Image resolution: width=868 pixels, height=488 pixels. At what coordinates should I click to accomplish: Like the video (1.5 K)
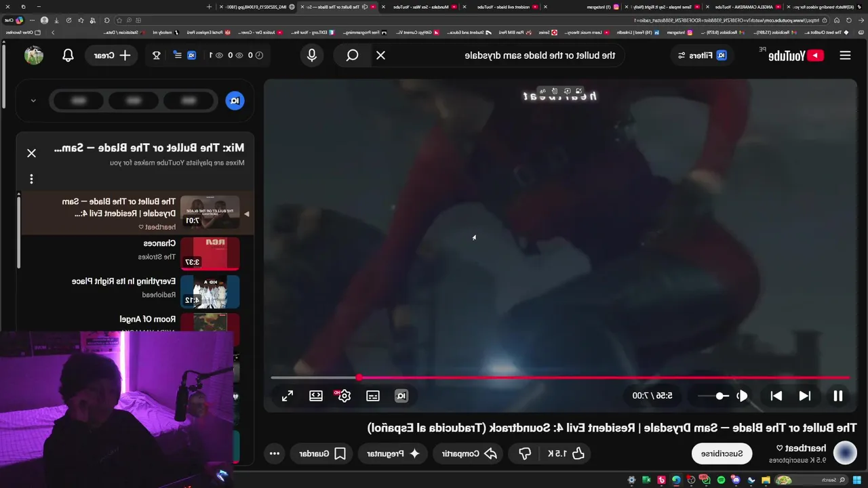point(566,453)
